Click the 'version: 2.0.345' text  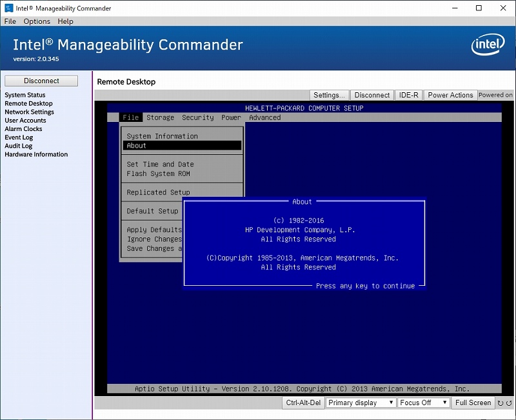tap(36, 59)
